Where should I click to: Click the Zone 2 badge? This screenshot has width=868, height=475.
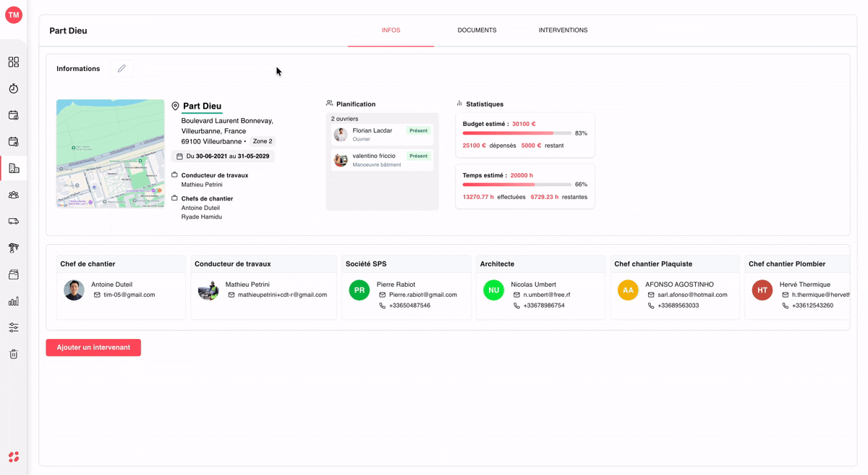263,141
